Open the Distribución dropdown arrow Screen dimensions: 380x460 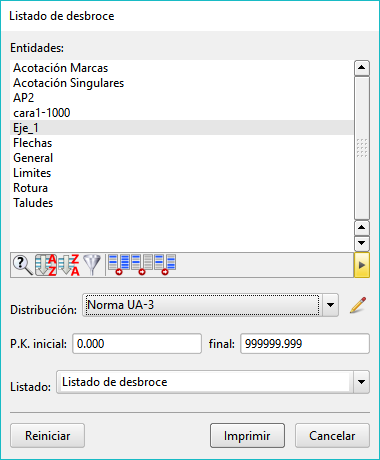(x=330, y=305)
